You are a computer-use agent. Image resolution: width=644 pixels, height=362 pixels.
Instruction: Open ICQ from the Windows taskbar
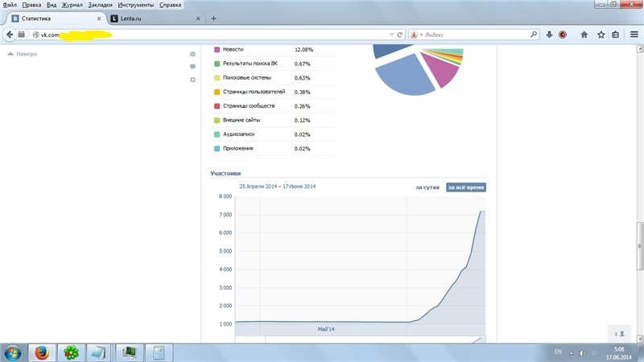pos(71,352)
